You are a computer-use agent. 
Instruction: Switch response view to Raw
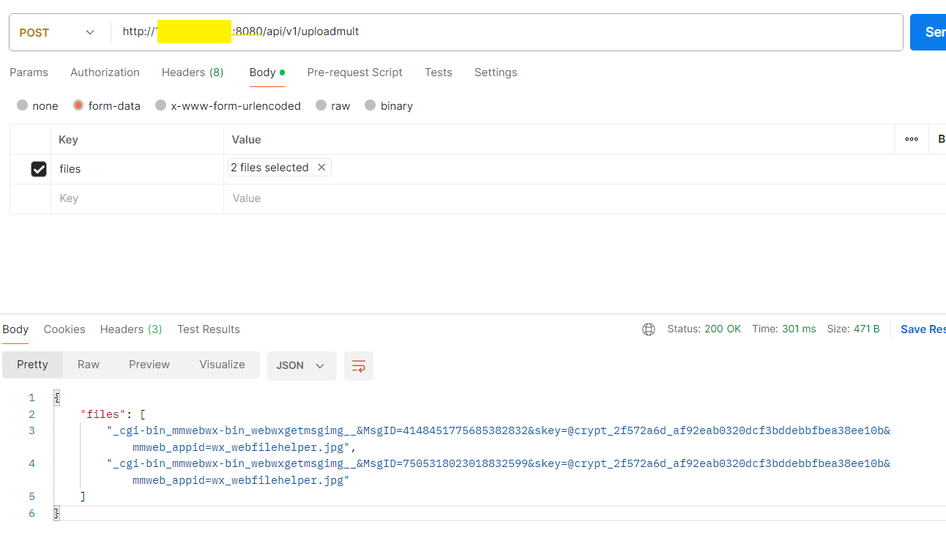tap(89, 365)
